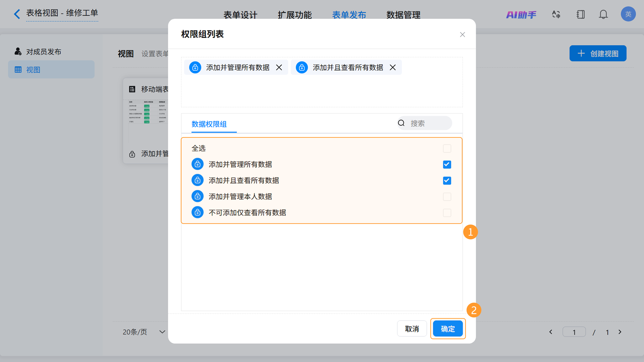644x362 pixels.
Task: Click the user avatar 英
Action: pos(628,14)
